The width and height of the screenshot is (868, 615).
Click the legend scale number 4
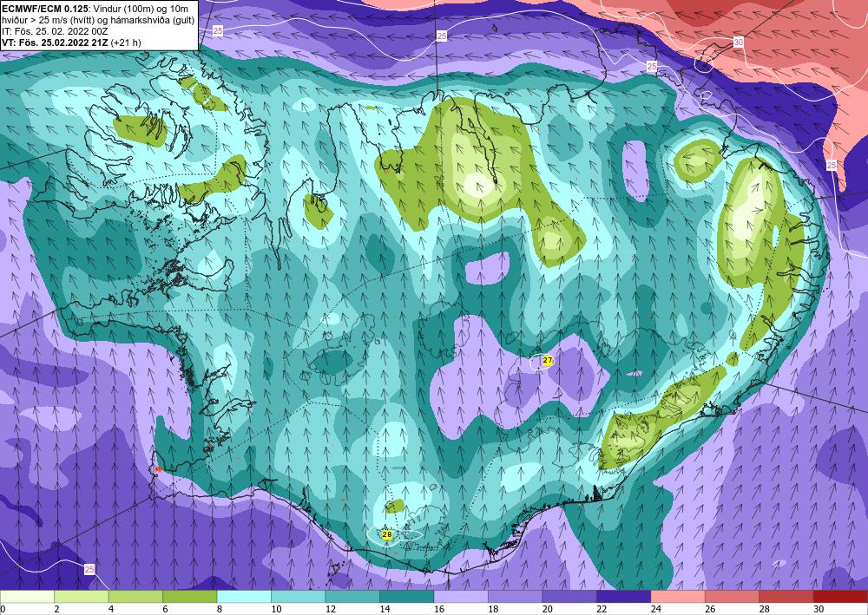[x=111, y=610]
